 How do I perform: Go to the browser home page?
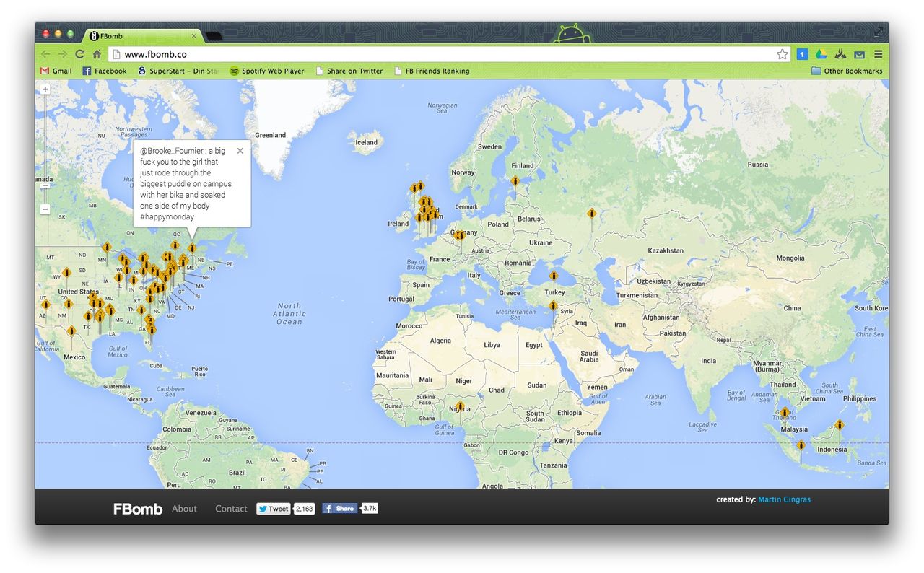97,54
